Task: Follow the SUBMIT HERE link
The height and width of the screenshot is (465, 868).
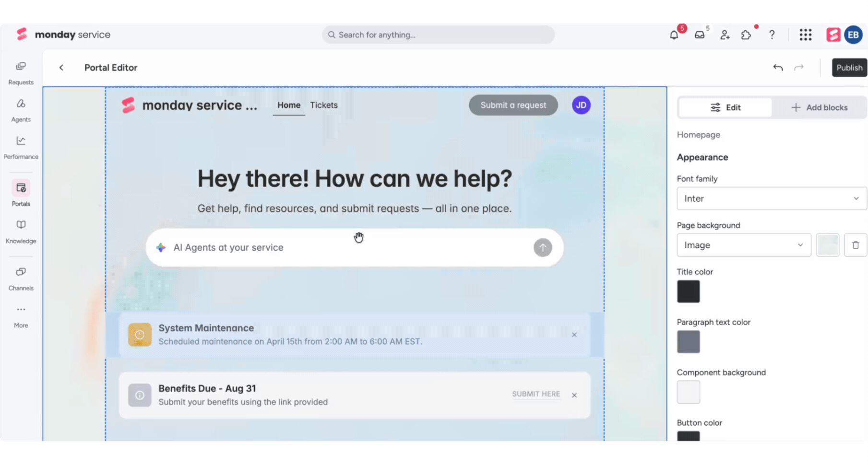Action: click(x=536, y=394)
